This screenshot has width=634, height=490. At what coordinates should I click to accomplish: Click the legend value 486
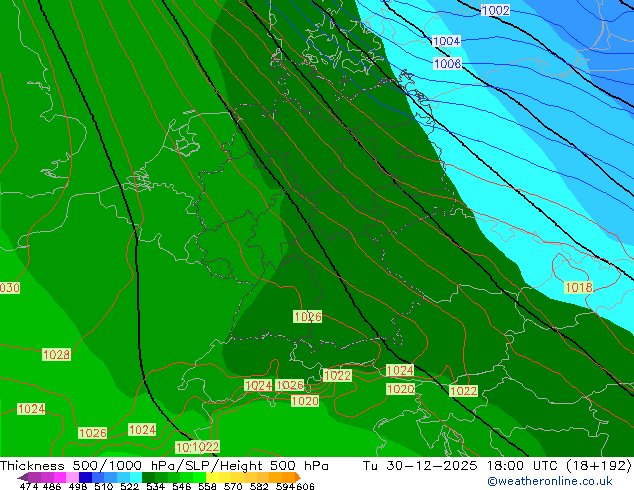[51, 486]
